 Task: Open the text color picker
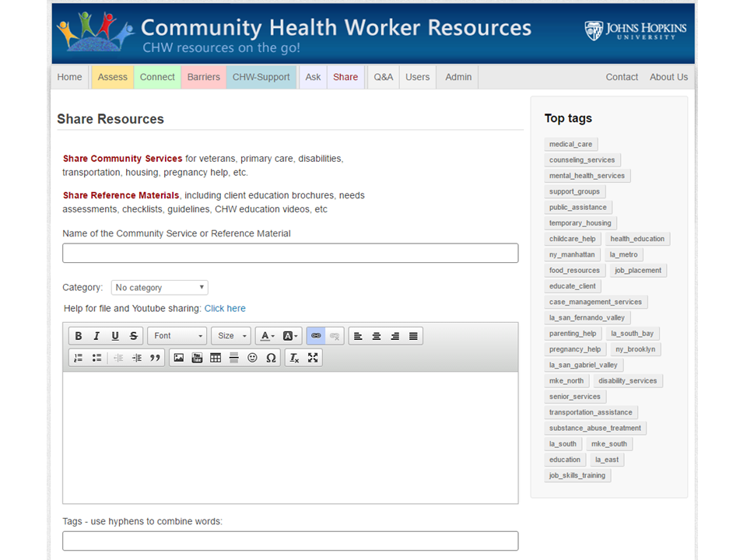267,336
